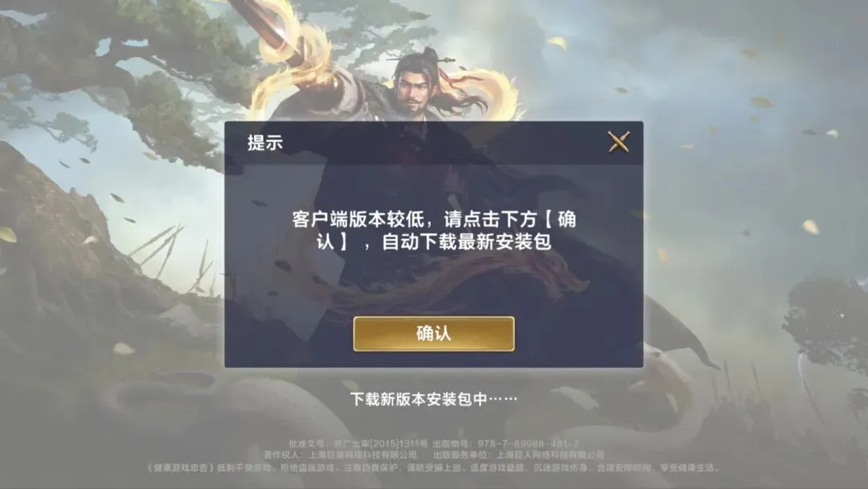
Task: Click the 著作权人 copyright holder text
Action: pos(340,454)
